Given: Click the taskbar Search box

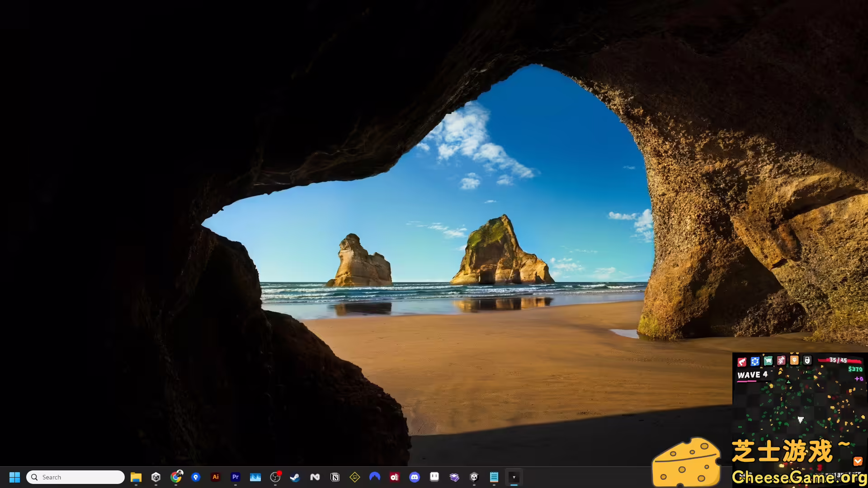Looking at the screenshot, I should coord(75,477).
